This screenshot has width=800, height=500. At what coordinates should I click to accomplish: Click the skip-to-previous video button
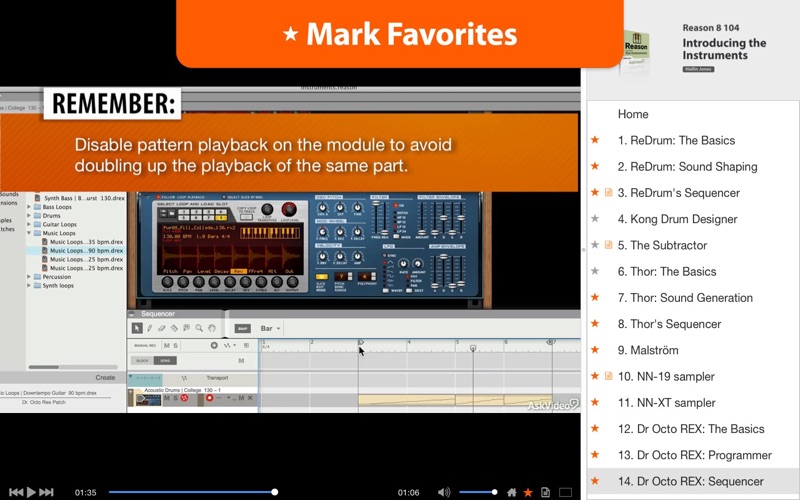tap(16, 492)
